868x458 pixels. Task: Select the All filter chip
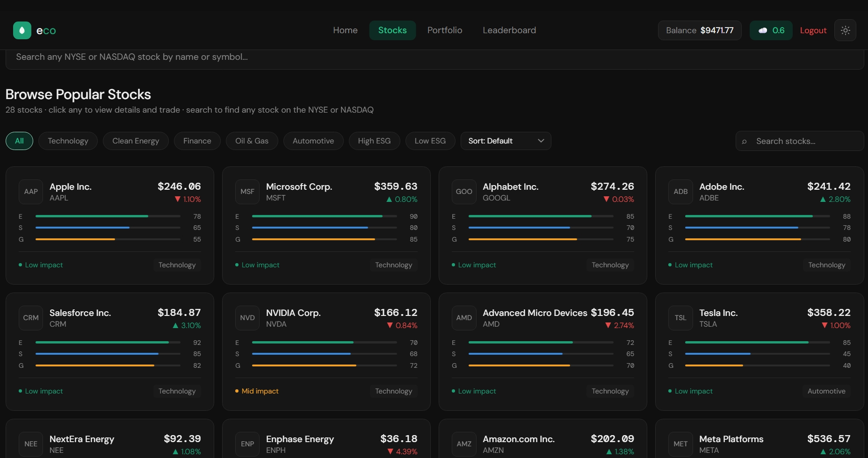(19, 141)
